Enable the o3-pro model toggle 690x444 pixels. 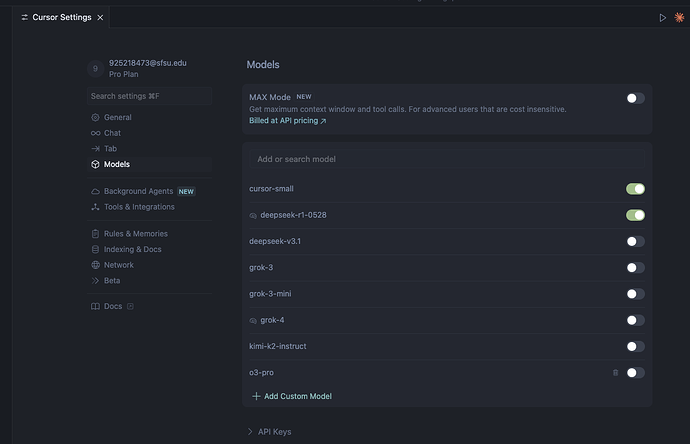tap(635, 373)
